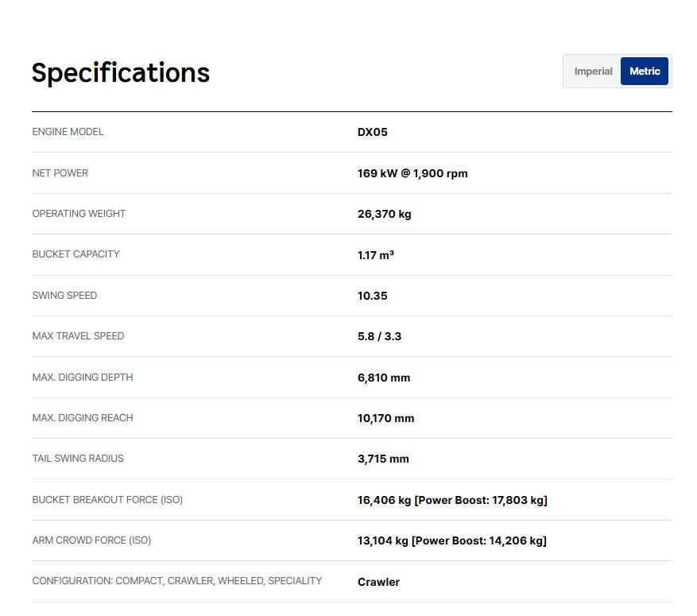This screenshot has height=616, width=697.
Task: Switch units to Imperial
Action: 593,72
